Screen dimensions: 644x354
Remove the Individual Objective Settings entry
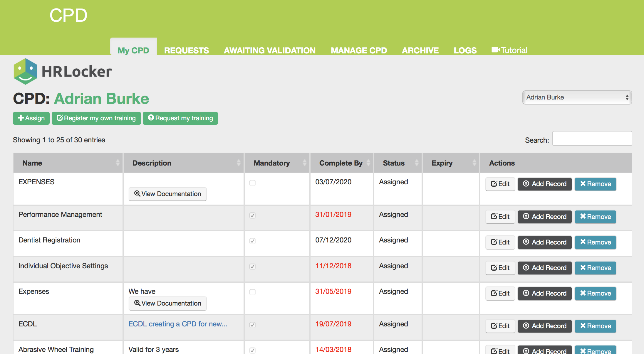pos(595,268)
